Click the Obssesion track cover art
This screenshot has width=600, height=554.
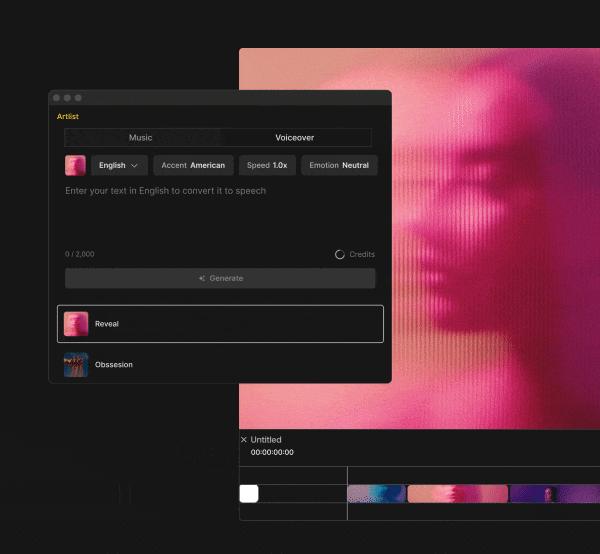click(x=76, y=365)
